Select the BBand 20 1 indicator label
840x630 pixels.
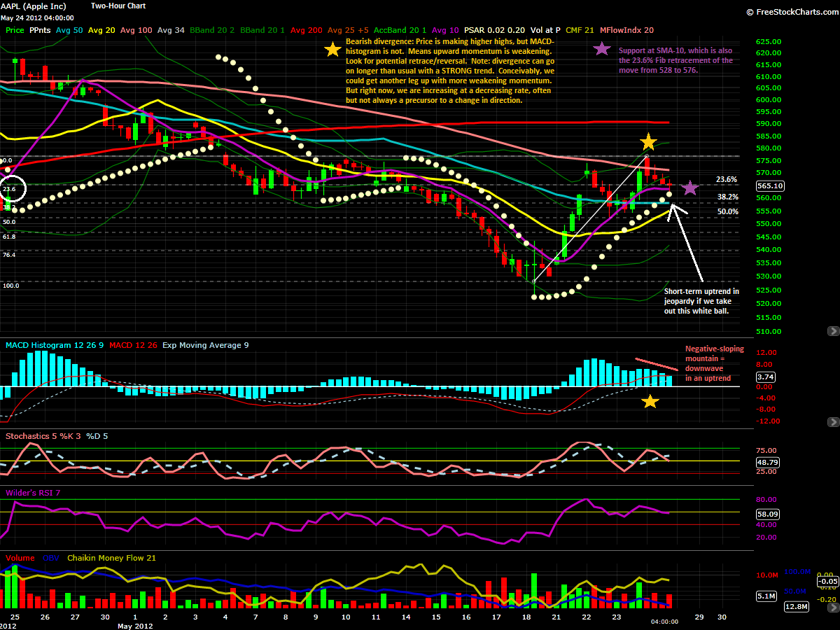(262, 30)
